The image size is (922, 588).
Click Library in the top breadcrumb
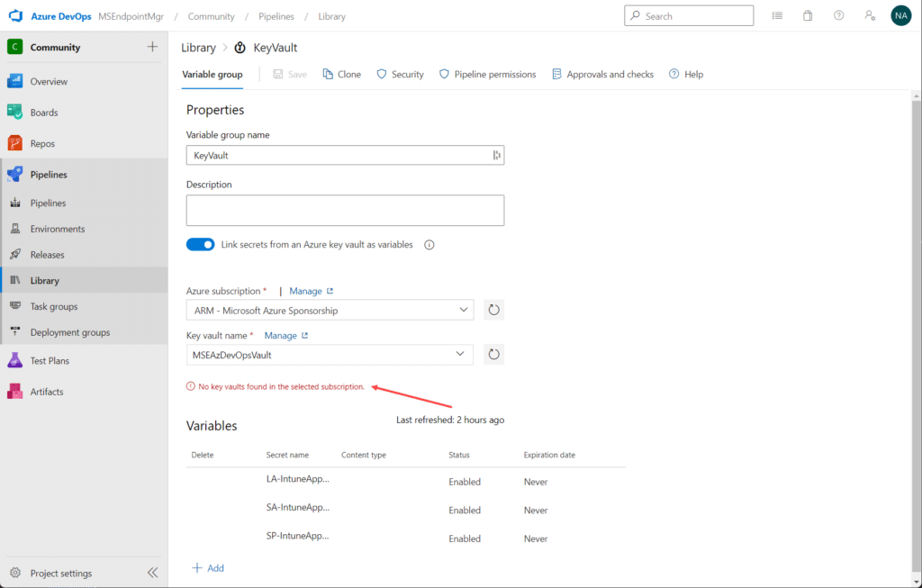click(x=331, y=16)
